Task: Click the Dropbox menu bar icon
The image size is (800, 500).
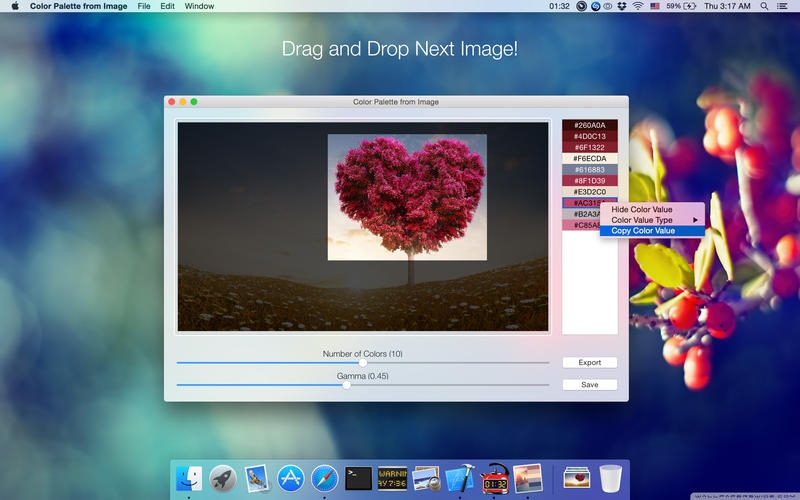Action: [622, 6]
